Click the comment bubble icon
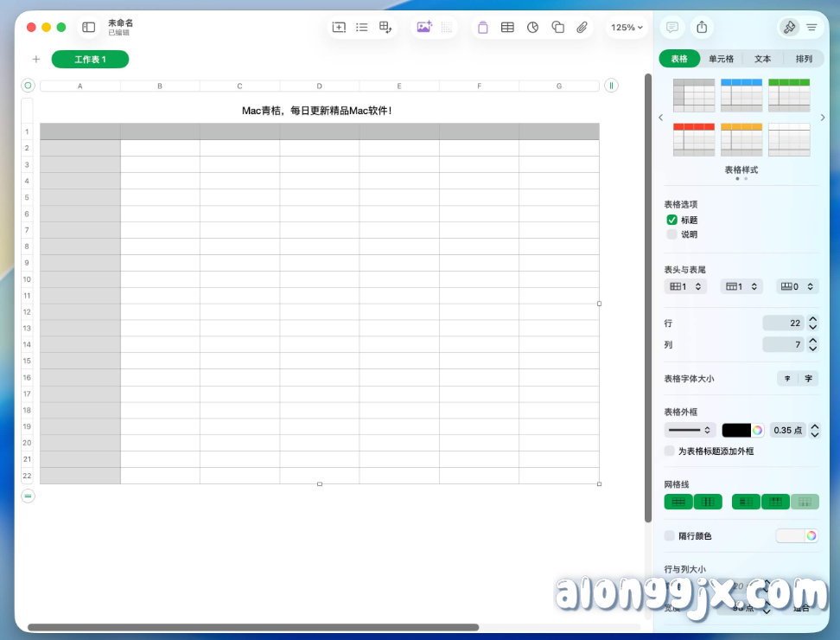The width and height of the screenshot is (840, 640). pyautogui.click(x=671, y=27)
